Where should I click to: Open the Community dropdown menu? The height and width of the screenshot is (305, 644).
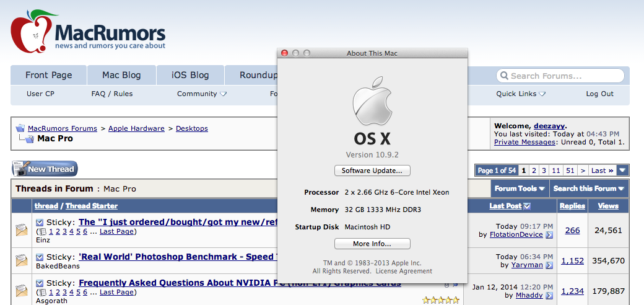coord(202,94)
